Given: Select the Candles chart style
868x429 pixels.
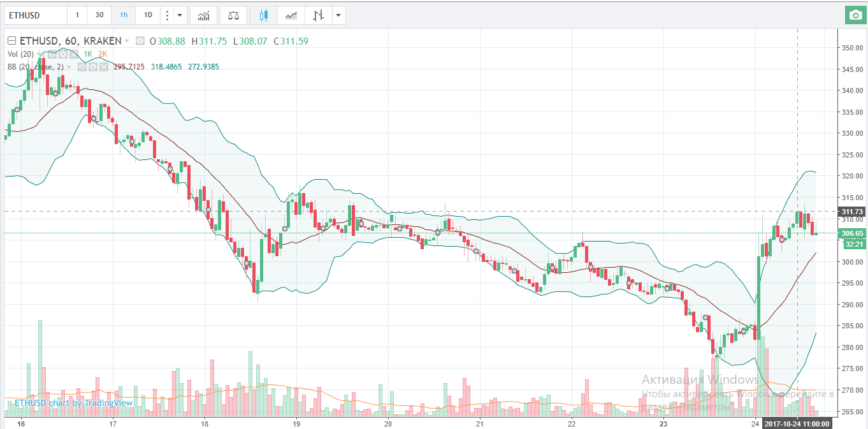Looking at the screenshot, I should (x=264, y=15).
